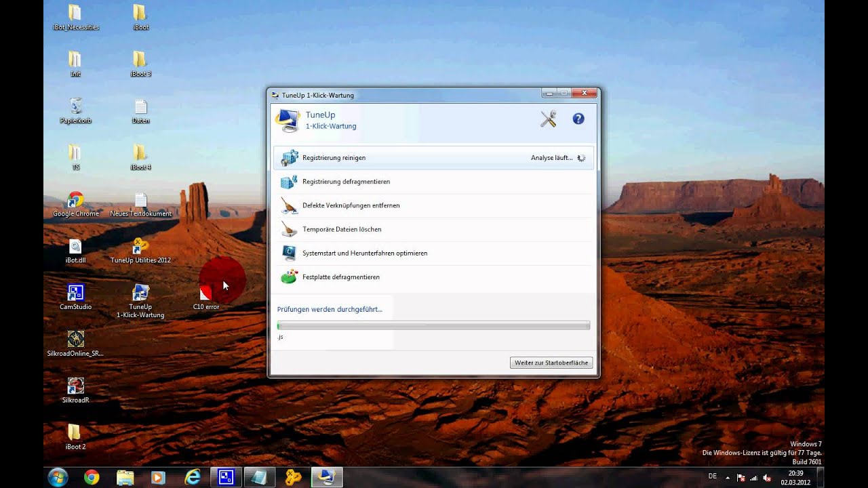Screen dimensions: 868x488
Task: Switch to CamStudio taskbar button
Action: coord(226,478)
